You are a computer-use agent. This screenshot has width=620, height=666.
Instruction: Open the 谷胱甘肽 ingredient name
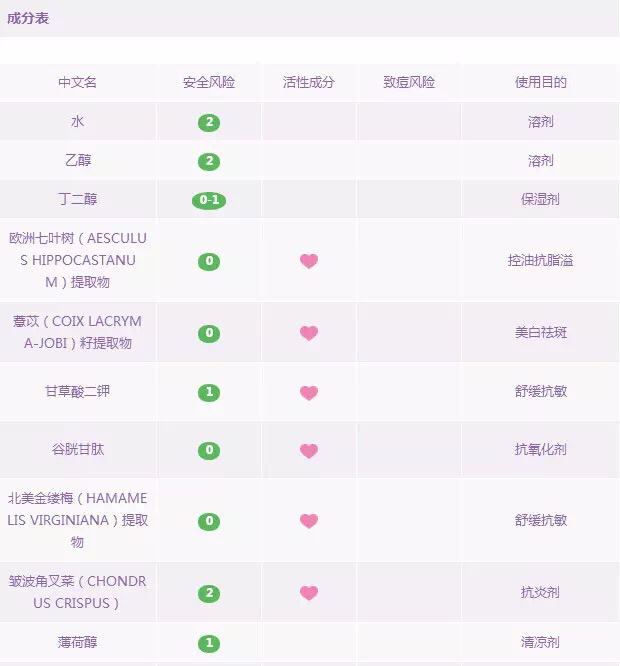coord(78,449)
